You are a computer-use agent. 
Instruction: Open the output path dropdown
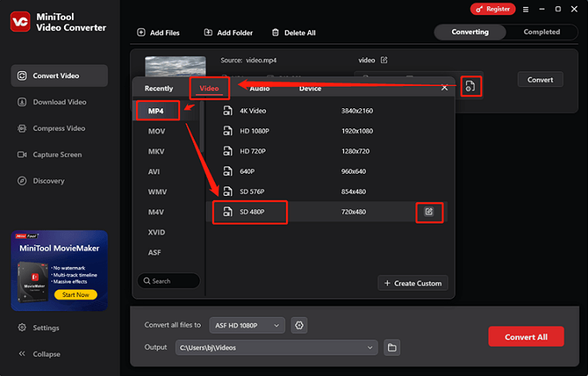coord(277,348)
